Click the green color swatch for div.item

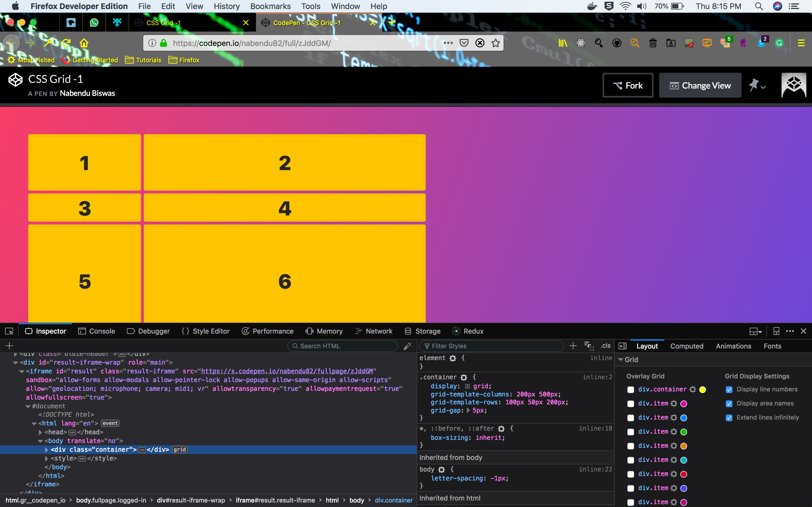(684, 432)
